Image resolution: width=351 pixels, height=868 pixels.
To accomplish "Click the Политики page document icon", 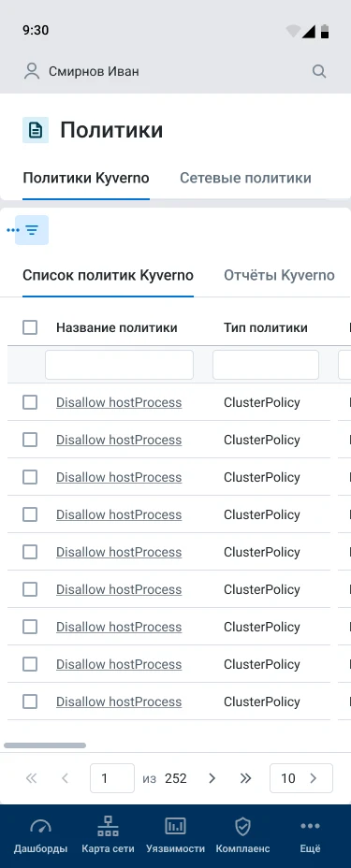I will coord(36,131).
